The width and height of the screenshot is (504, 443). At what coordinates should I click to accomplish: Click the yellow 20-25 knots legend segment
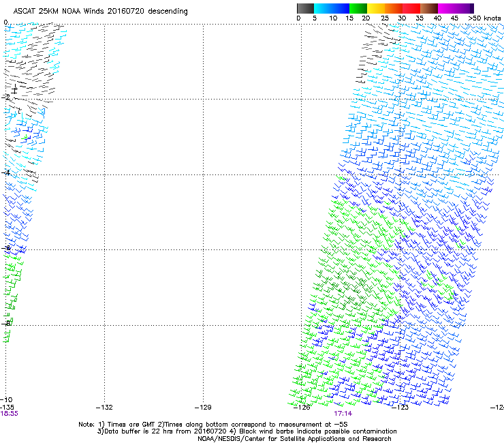coord(376,8)
